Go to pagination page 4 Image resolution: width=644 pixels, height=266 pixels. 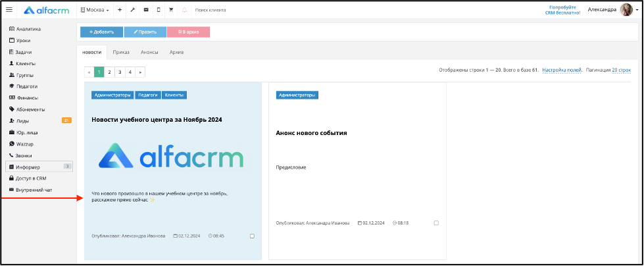[130, 72]
